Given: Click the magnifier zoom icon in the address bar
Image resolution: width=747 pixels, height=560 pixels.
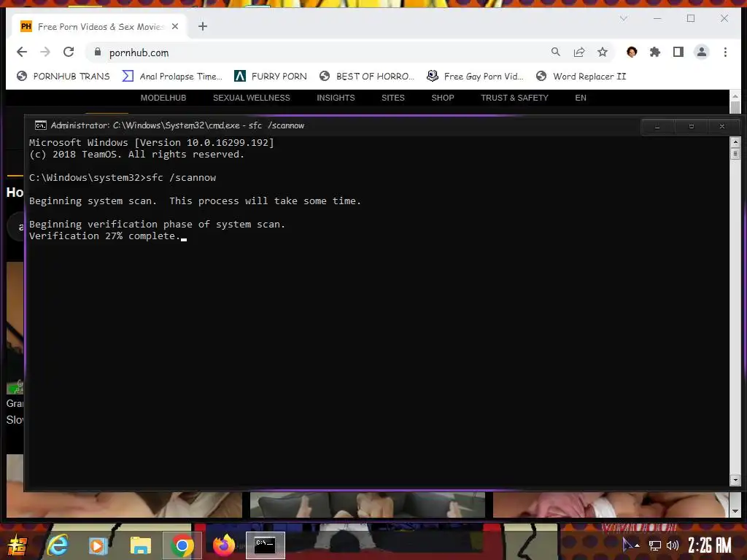Looking at the screenshot, I should [555, 52].
